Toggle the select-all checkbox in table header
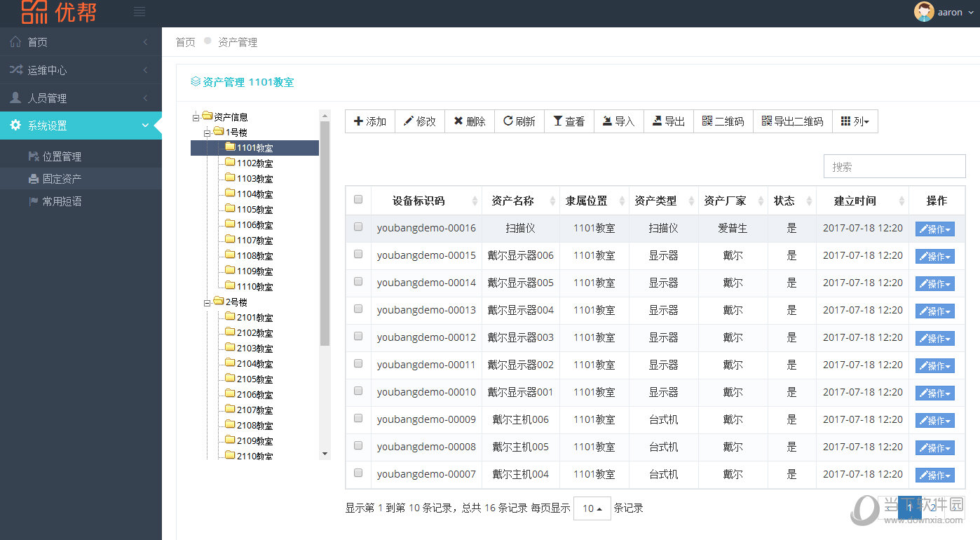This screenshot has height=540, width=980. click(x=358, y=199)
